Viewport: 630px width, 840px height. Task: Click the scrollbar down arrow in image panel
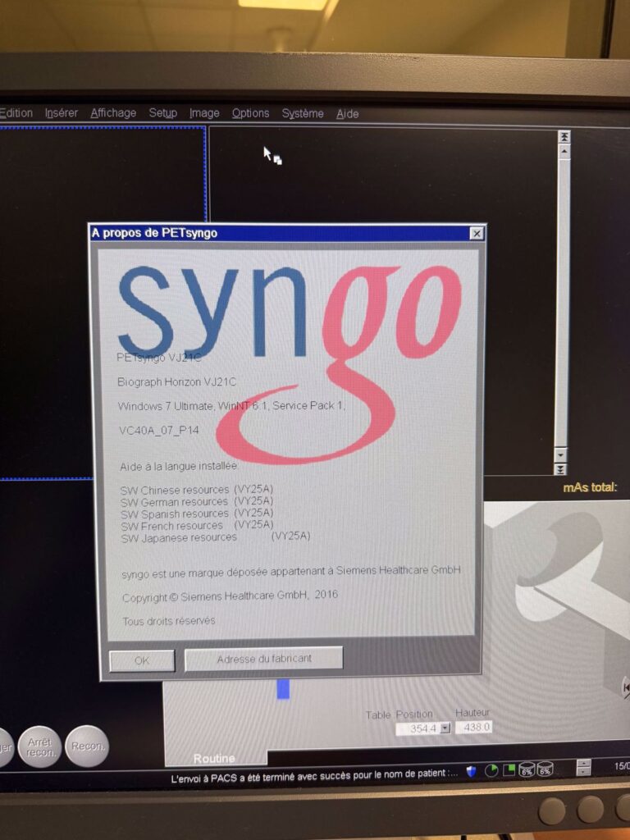(x=561, y=454)
